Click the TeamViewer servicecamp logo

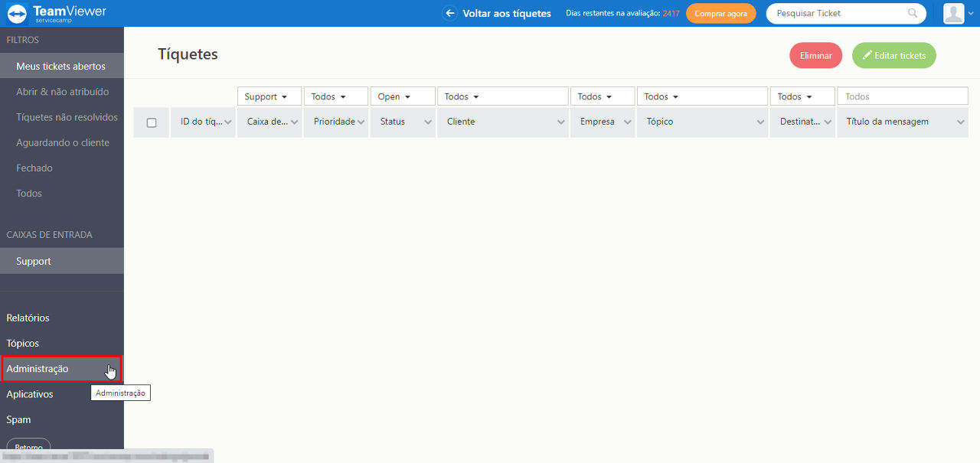point(57,13)
